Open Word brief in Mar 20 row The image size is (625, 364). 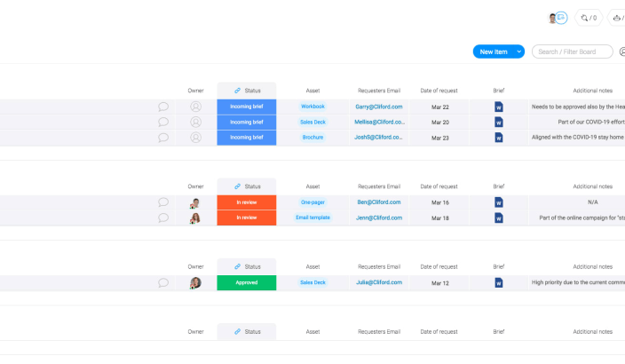499,122
